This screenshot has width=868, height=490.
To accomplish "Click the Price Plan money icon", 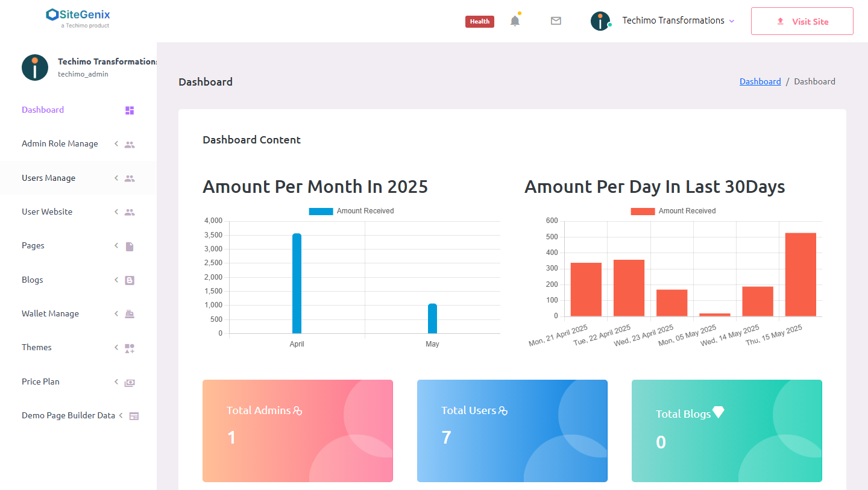I will pos(130,382).
